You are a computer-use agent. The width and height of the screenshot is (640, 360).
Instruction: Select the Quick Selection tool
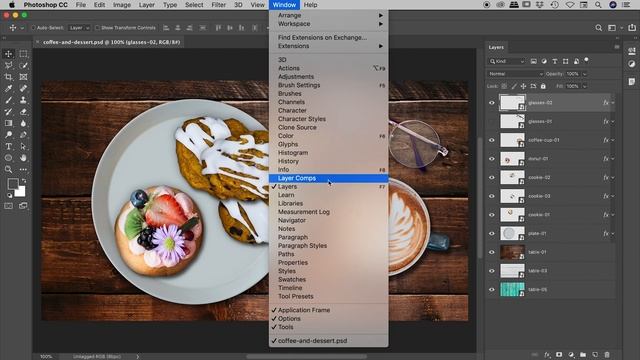coord(23,65)
